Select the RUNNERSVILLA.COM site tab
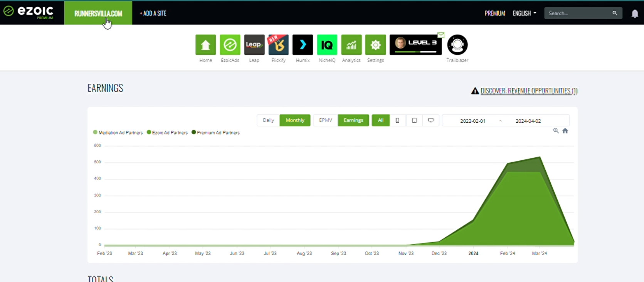 [98, 13]
